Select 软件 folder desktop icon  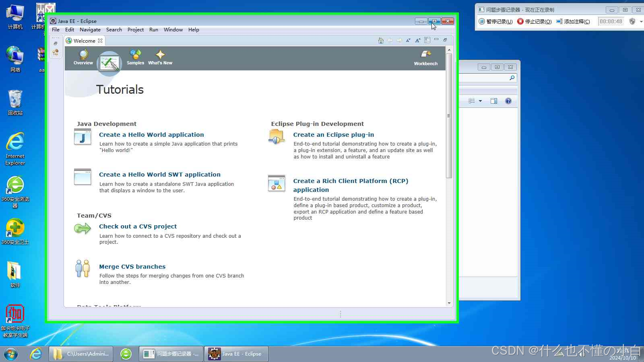click(x=15, y=274)
